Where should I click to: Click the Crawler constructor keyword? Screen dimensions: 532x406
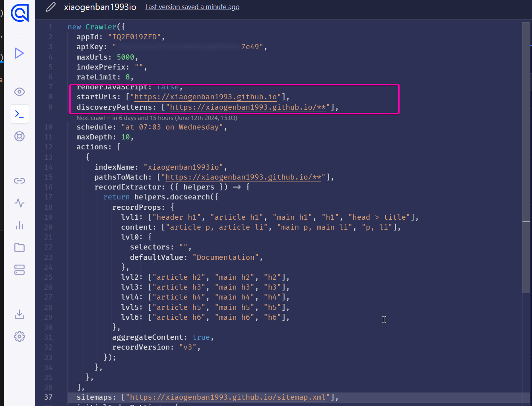101,27
